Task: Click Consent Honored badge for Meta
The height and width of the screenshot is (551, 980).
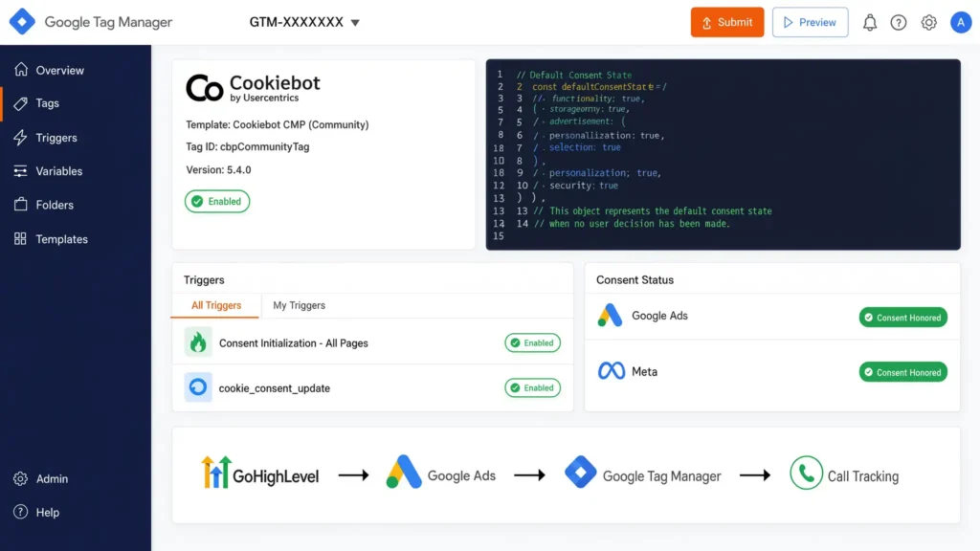Action: (903, 372)
